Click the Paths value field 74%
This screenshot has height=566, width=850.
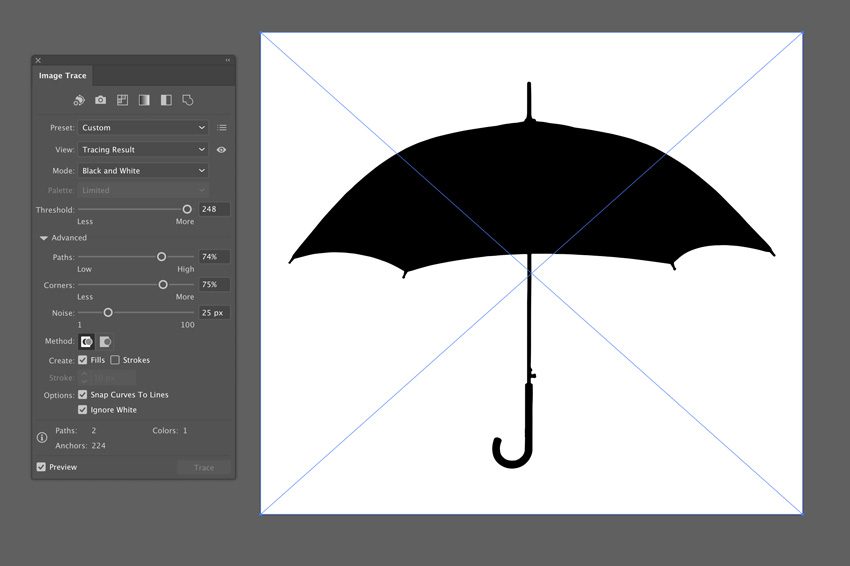click(215, 257)
